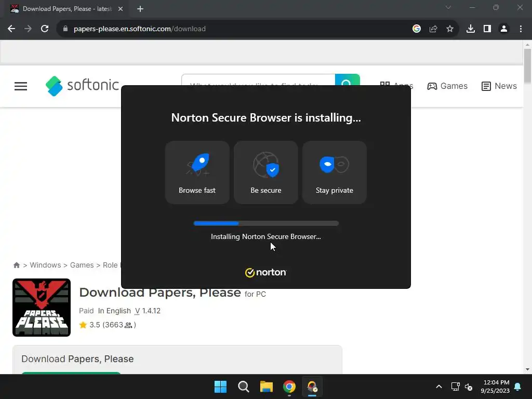Click 'In English' language text
The height and width of the screenshot is (399, 532).
click(x=114, y=311)
